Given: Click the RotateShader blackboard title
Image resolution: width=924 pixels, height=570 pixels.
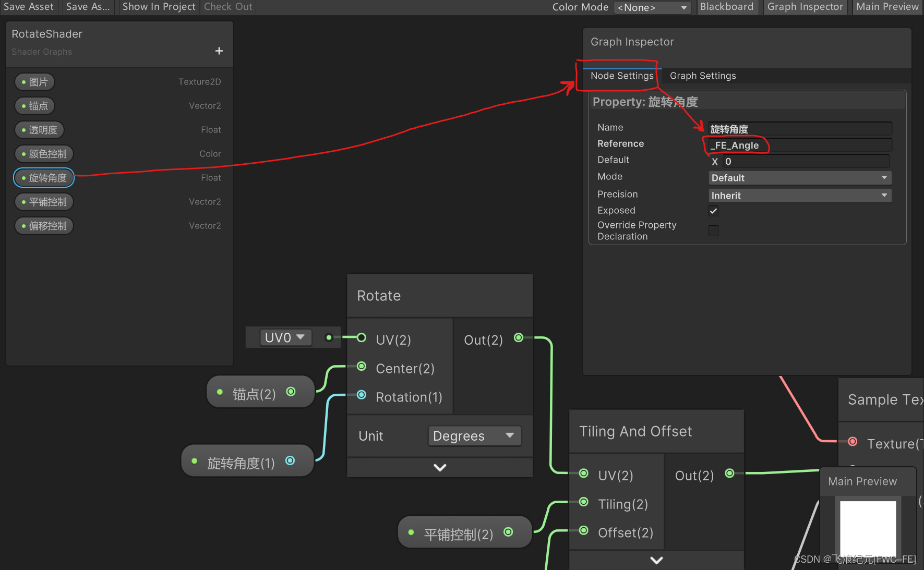Looking at the screenshot, I should tap(47, 34).
